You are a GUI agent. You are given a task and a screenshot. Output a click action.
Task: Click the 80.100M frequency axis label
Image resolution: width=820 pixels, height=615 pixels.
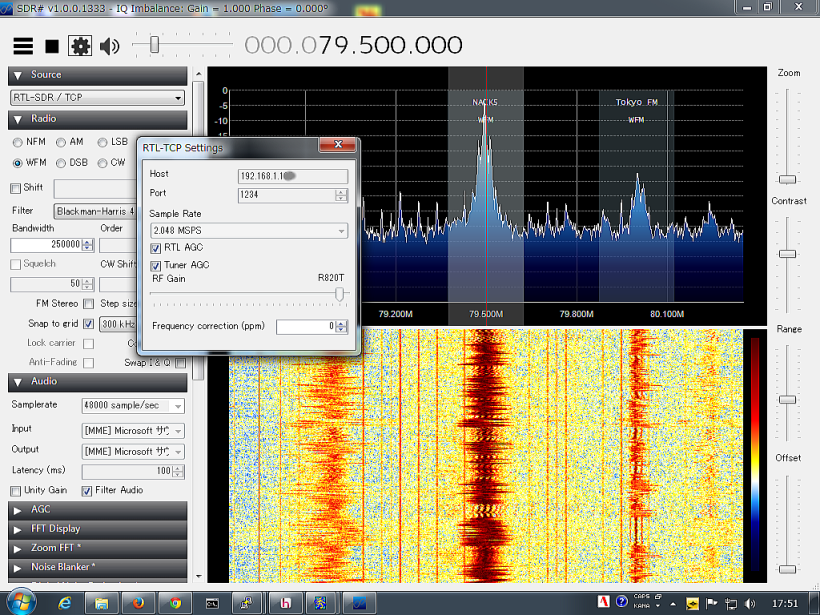(667, 314)
